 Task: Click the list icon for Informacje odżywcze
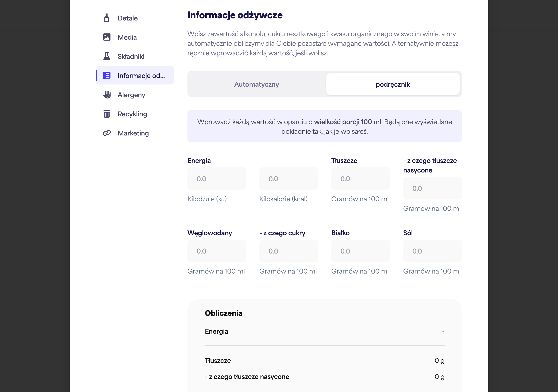click(x=107, y=75)
